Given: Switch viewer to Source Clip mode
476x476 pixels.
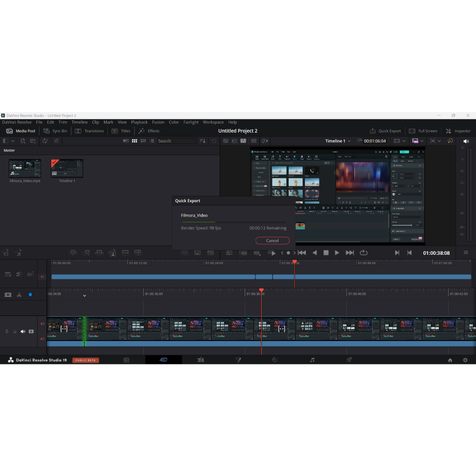Looking at the screenshot, I should point(225,141).
